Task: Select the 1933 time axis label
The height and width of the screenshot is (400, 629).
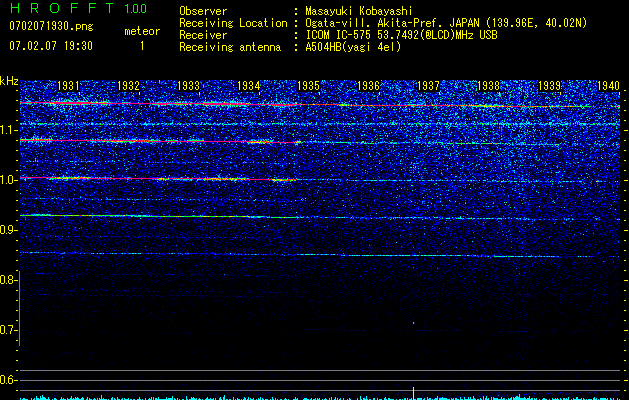Action: [x=189, y=87]
